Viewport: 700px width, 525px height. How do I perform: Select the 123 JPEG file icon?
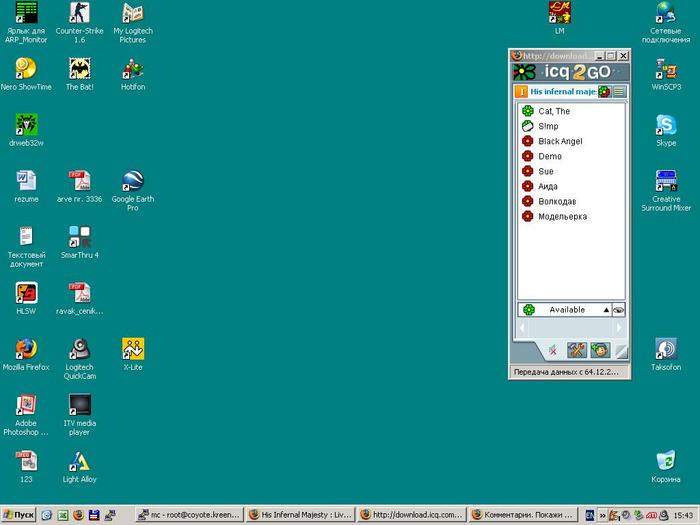pyautogui.click(x=26, y=461)
